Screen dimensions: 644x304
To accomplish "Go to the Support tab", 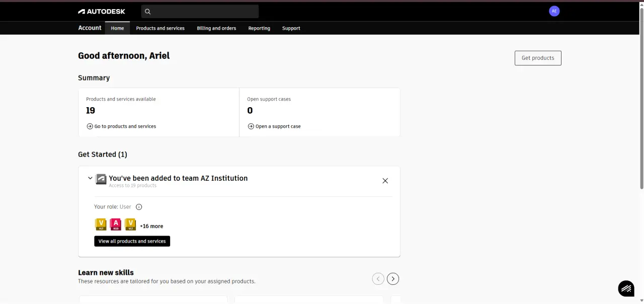I will [291, 28].
